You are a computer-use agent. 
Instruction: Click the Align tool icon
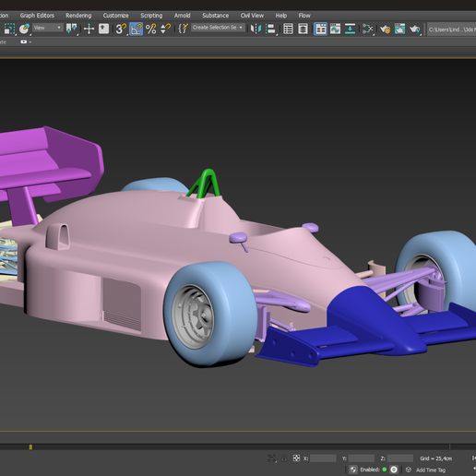270,29
